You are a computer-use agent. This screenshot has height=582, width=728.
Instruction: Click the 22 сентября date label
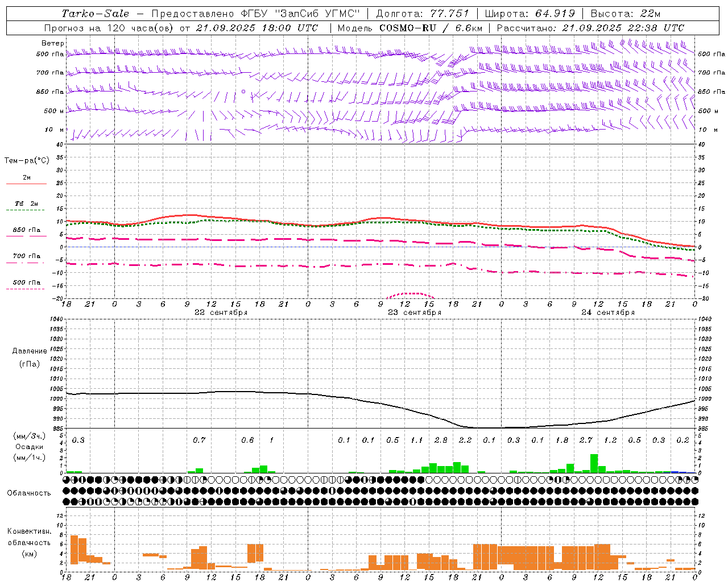click(x=221, y=313)
